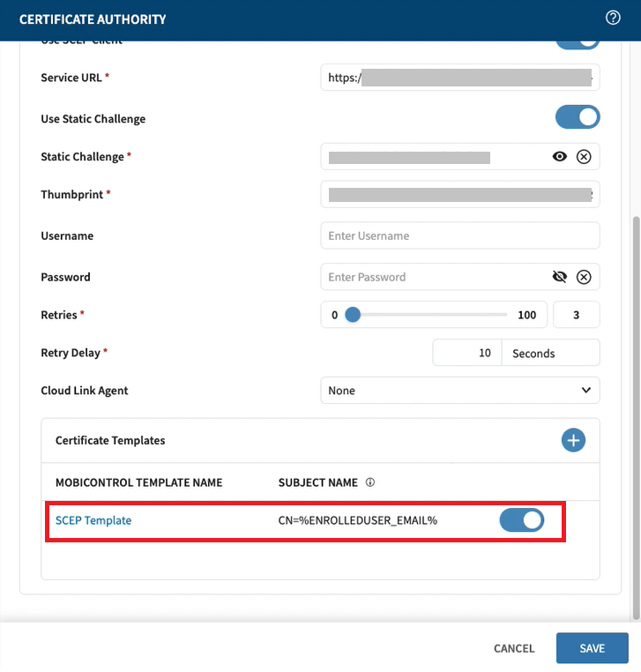Image resolution: width=641 pixels, height=672 pixels.
Task: Click the Save button
Action: pyautogui.click(x=592, y=648)
